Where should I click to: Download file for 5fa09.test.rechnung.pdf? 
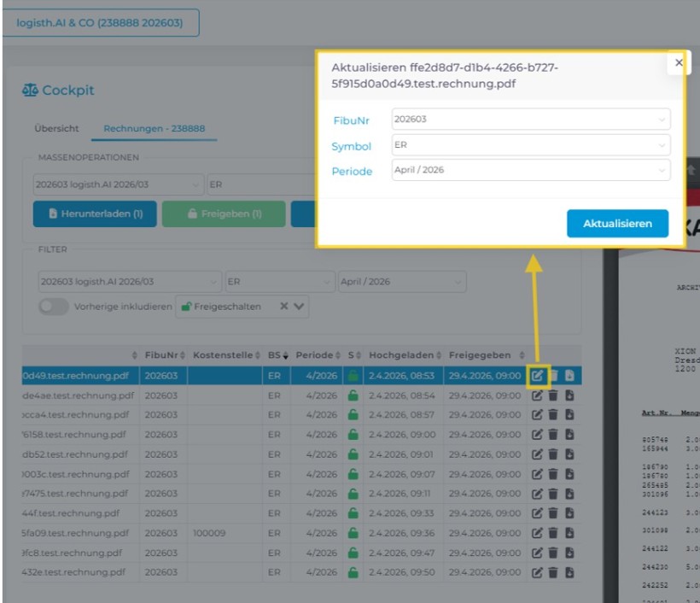coord(569,533)
